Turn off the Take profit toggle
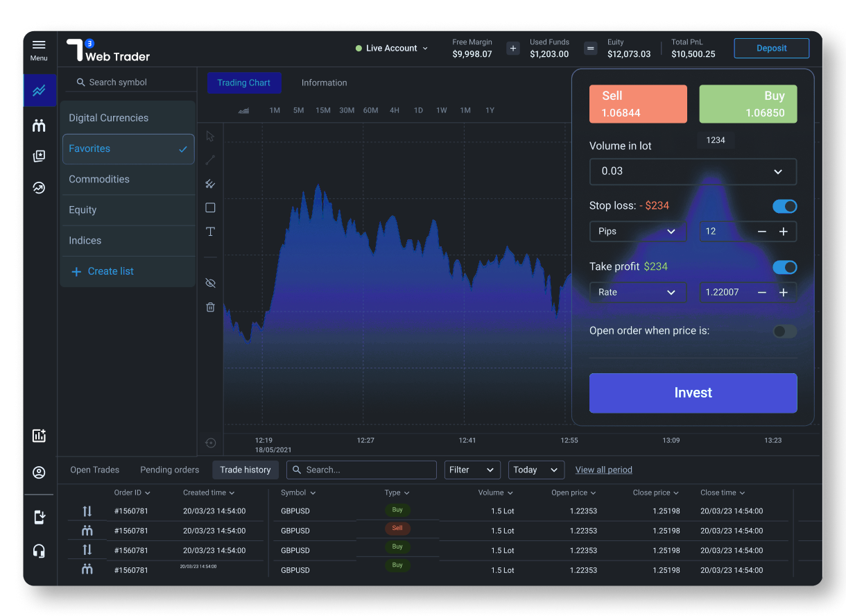 [x=784, y=267]
